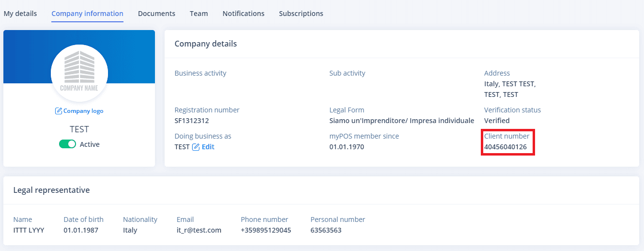The height and width of the screenshot is (251, 644).
Task: Click the registration number SF1312312
Action: (x=192, y=121)
